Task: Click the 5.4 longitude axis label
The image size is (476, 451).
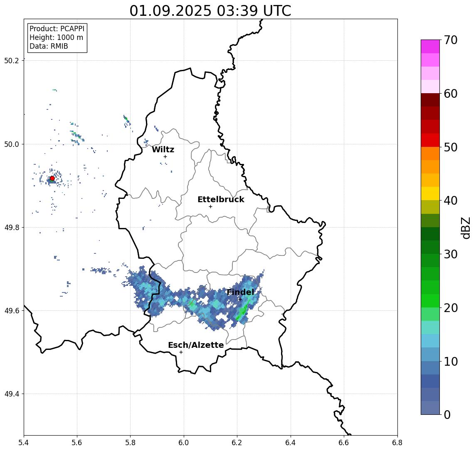Action: 24,443
